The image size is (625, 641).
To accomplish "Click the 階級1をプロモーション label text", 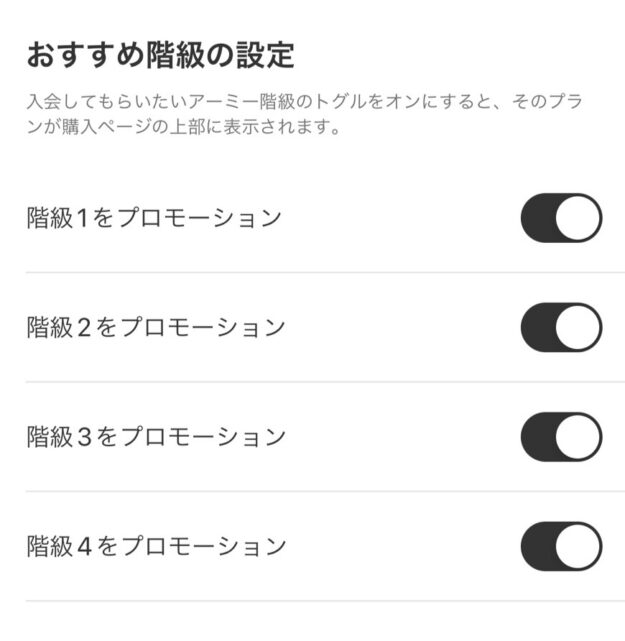I will point(154,218).
